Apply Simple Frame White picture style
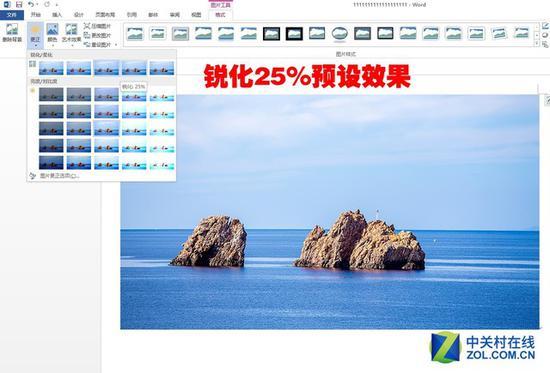The height and width of the screenshot is (373, 550). click(x=135, y=34)
